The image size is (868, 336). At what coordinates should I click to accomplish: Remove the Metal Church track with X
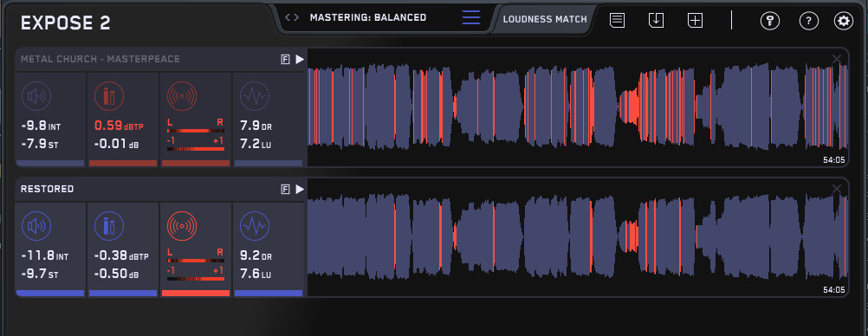pyautogui.click(x=837, y=59)
